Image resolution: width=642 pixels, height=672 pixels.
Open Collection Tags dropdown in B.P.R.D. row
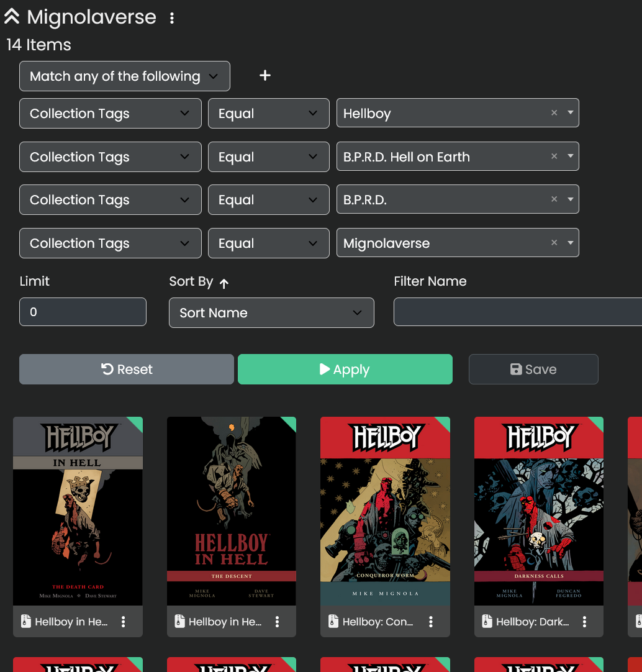111,200
